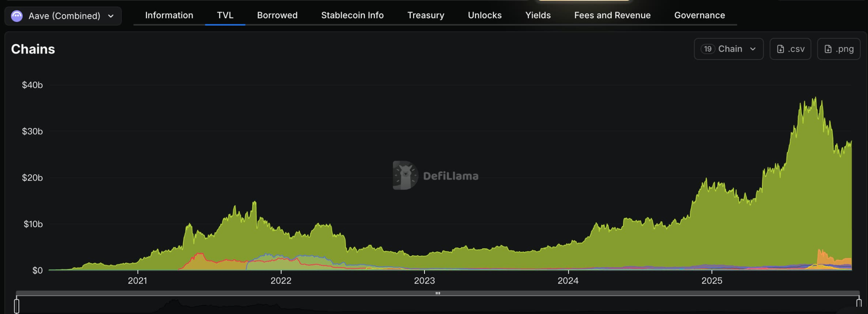Screen dimensions: 868x314
Task: Switch to the Information tab
Action: pyautogui.click(x=169, y=15)
